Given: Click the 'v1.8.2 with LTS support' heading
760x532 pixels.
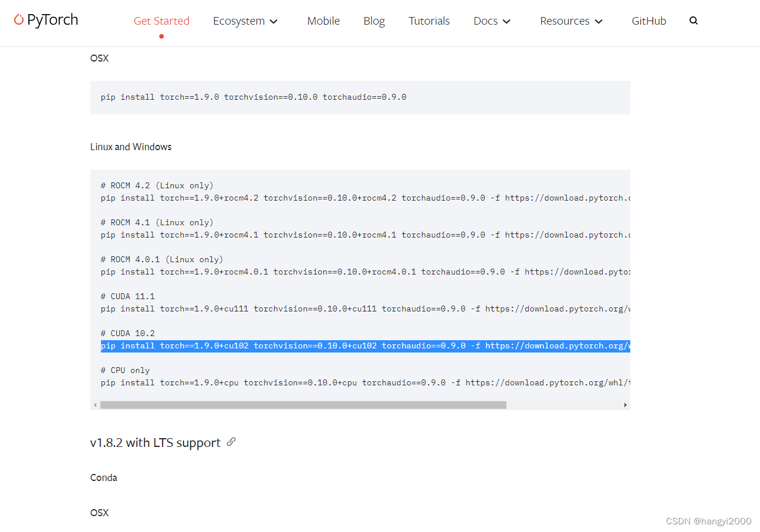Looking at the screenshot, I should pos(156,442).
